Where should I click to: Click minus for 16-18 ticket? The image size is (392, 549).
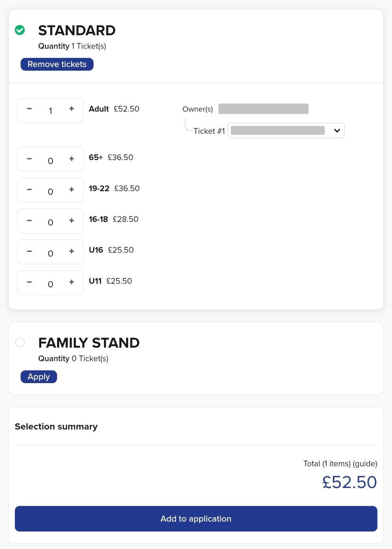(x=29, y=220)
